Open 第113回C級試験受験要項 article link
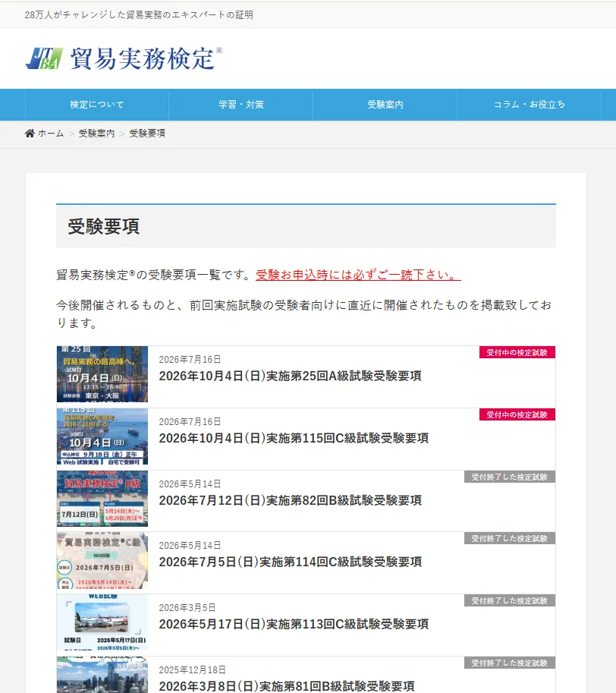This screenshot has height=693, width=616. (294, 625)
